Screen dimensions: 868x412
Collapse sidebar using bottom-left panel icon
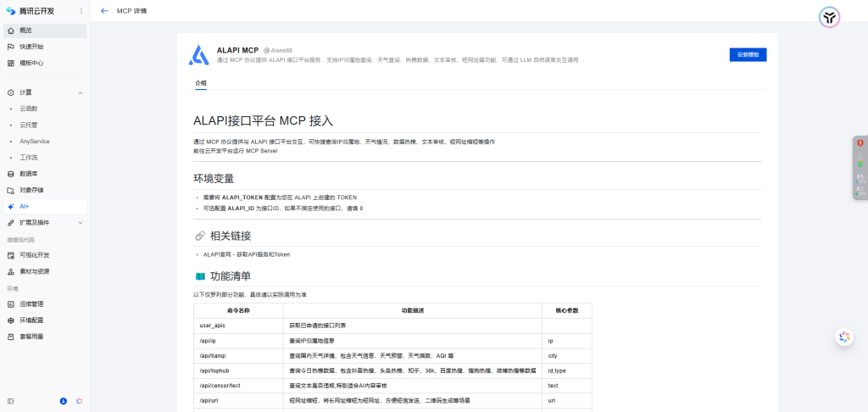tap(10, 401)
